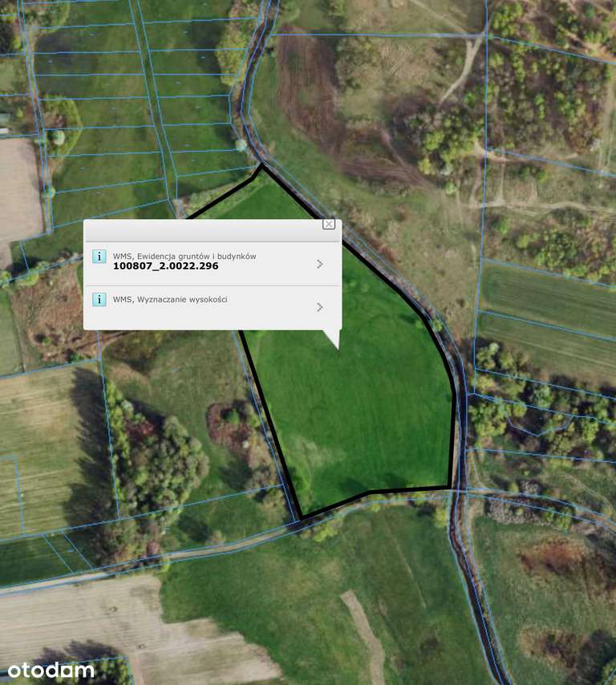
Task: Select parcel number 100807_2.0022.296 text
Action: coord(165,266)
